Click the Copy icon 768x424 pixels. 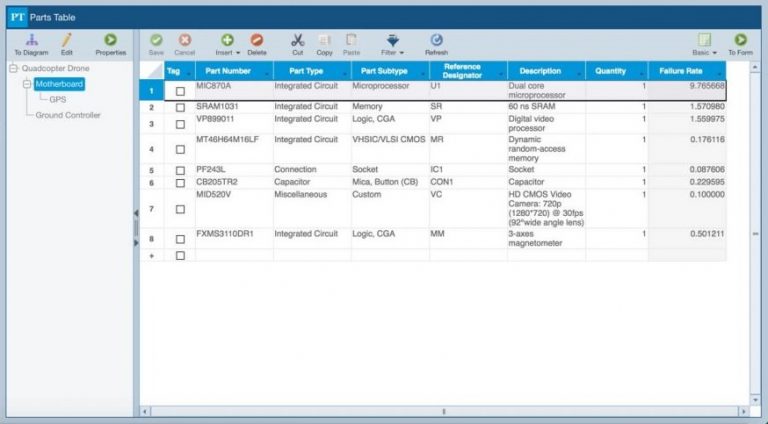coord(324,40)
